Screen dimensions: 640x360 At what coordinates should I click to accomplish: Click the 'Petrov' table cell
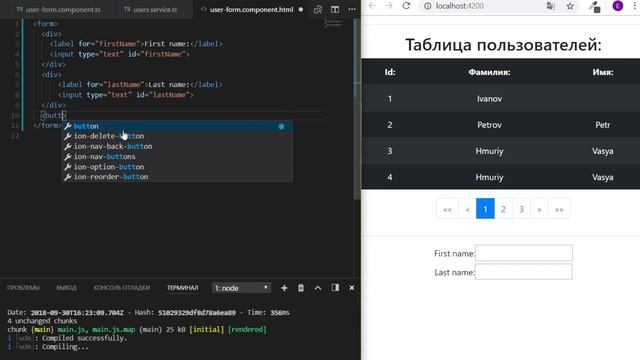pyautogui.click(x=489, y=125)
